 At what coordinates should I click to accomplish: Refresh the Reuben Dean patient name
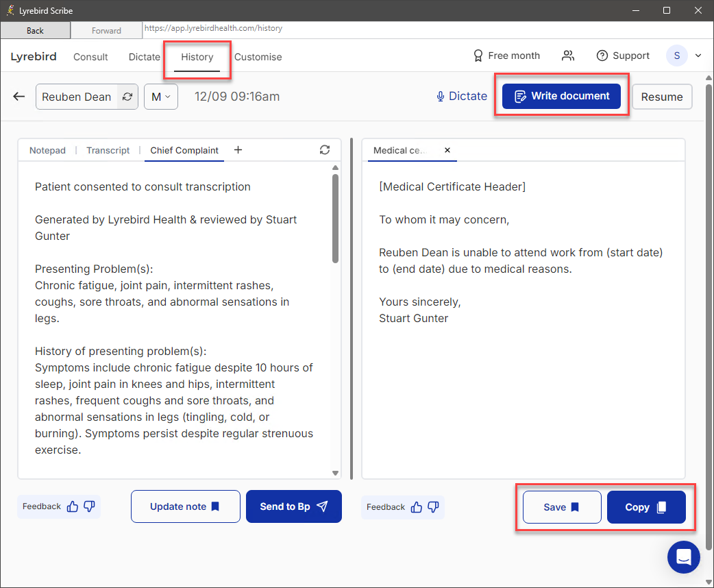[127, 97]
